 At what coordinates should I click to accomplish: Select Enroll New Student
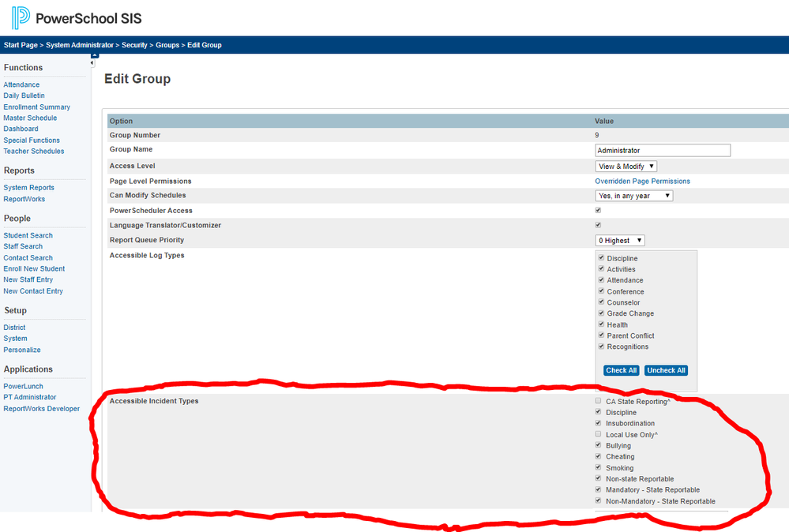click(x=34, y=268)
